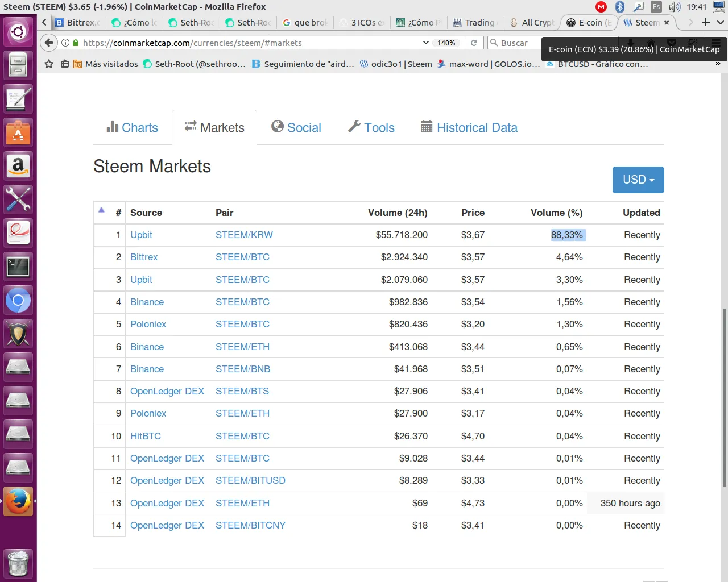Image resolution: width=728 pixels, height=582 pixels.
Task: Click the page vertical scrollbar
Action: [724, 398]
